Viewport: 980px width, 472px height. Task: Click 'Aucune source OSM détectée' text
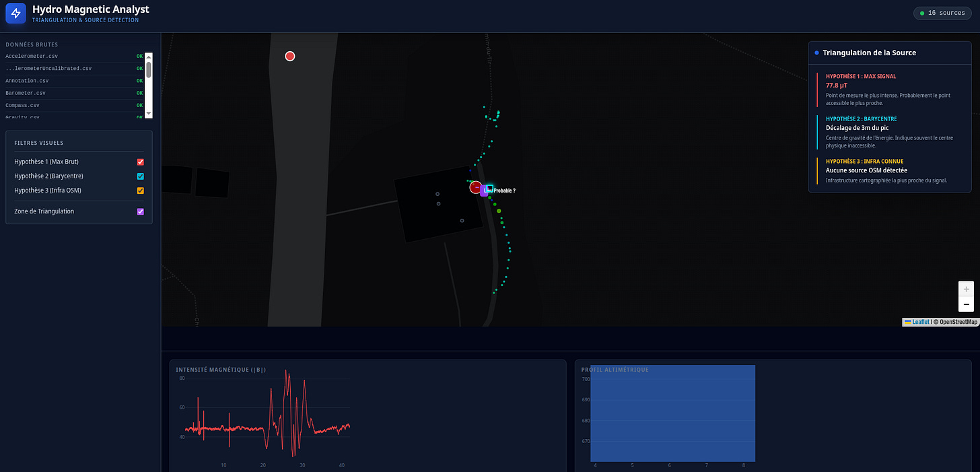pyautogui.click(x=866, y=170)
